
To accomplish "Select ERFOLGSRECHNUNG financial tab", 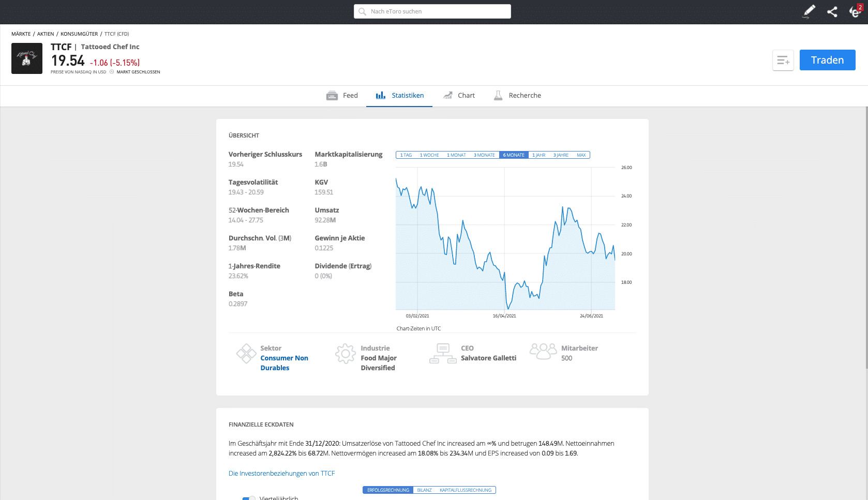I will pos(388,490).
